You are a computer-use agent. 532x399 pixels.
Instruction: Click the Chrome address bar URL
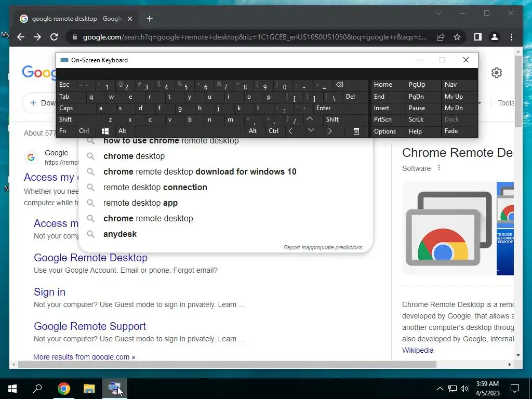coord(255,37)
